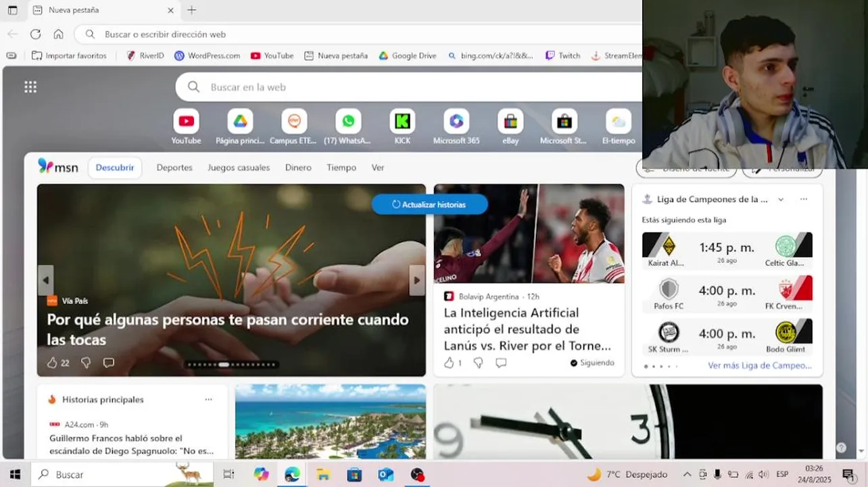Open the bing.com/ck bookmark
The width and height of the screenshot is (868, 487).
tap(491, 55)
